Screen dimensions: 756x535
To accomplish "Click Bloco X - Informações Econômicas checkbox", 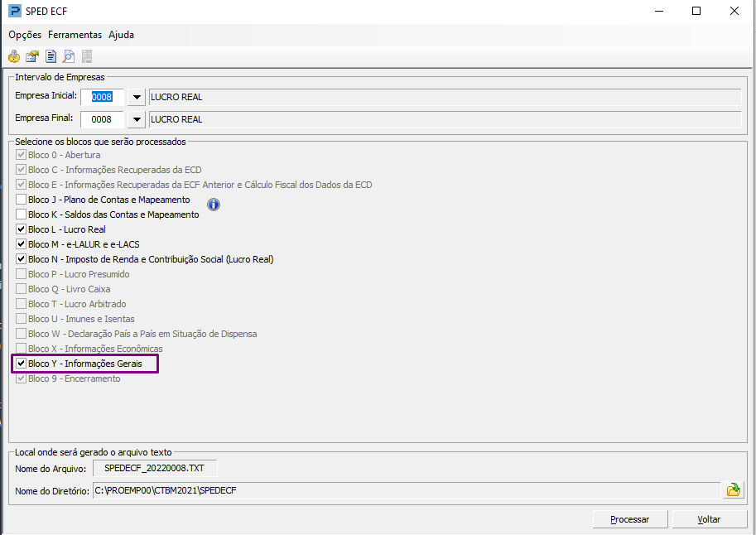I will (x=22, y=349).
